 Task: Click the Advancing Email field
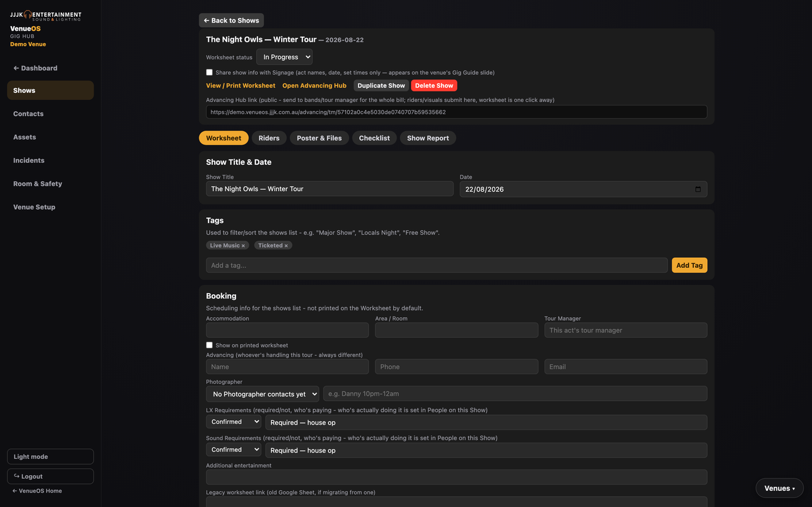tap(626, 367)
